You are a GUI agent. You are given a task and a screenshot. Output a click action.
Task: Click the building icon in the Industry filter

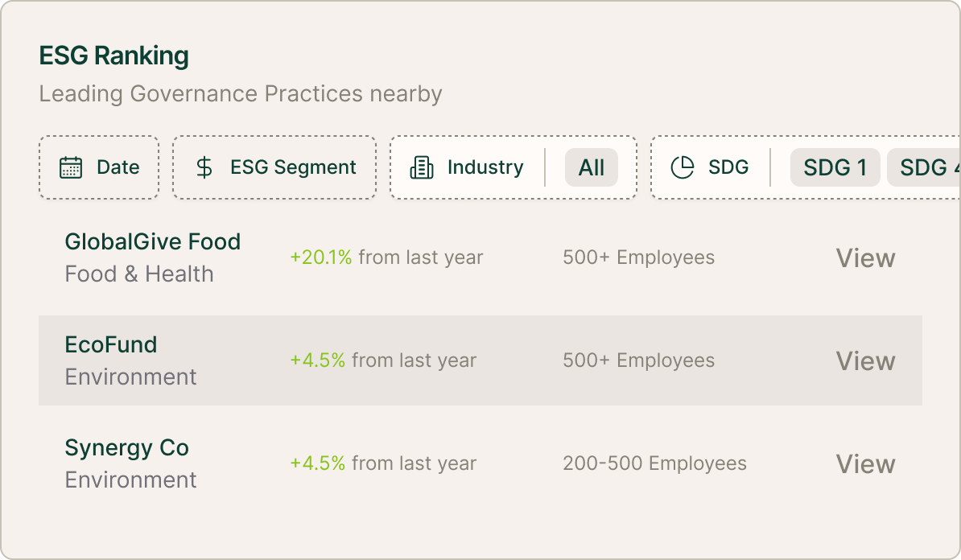coord(422,167)
